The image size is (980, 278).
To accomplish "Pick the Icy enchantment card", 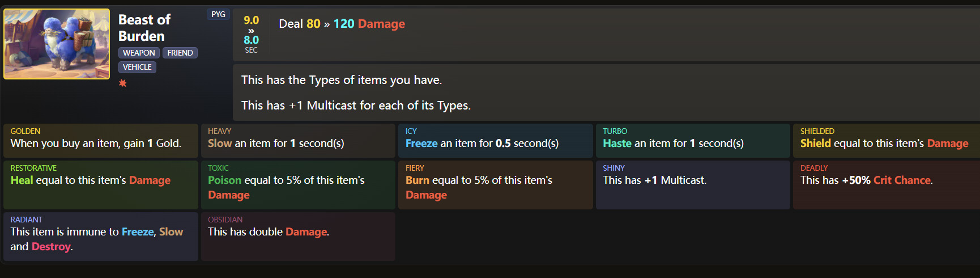I will click(x=495, y=140).
